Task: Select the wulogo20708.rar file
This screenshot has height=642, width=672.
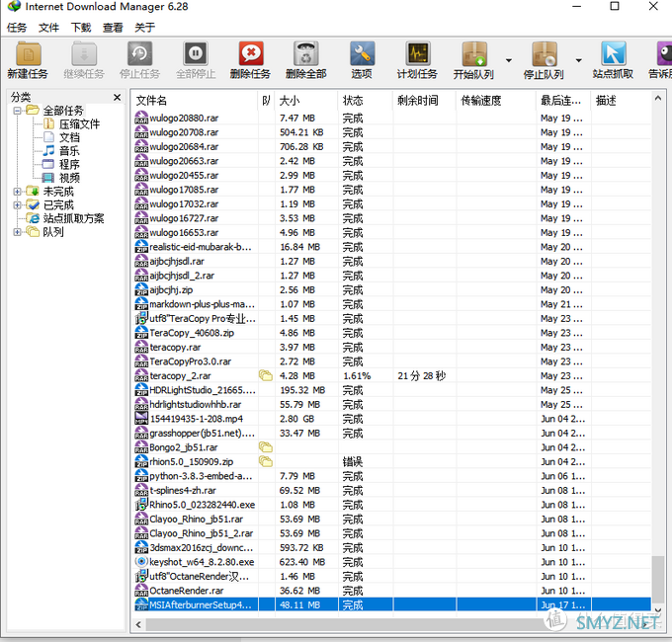Action: click(x=184, y=132)
